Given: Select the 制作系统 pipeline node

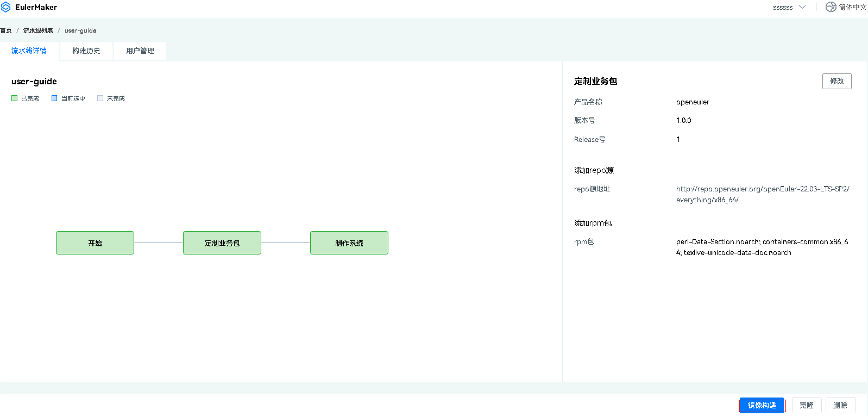Looking at the screenshot, I should (349, 243).
